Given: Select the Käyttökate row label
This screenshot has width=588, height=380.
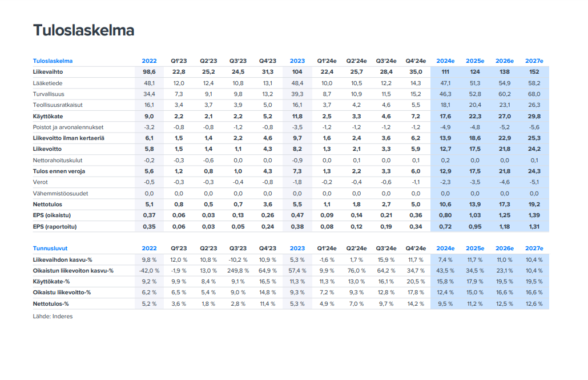Looking at the screenshot, I should pyautogui.click(x=48, y=116).
